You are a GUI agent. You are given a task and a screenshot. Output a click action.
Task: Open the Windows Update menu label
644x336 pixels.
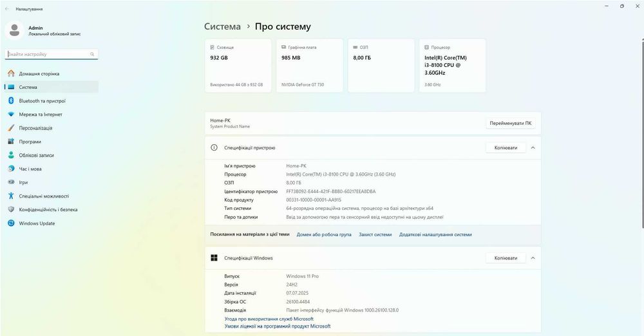point(37,223)
